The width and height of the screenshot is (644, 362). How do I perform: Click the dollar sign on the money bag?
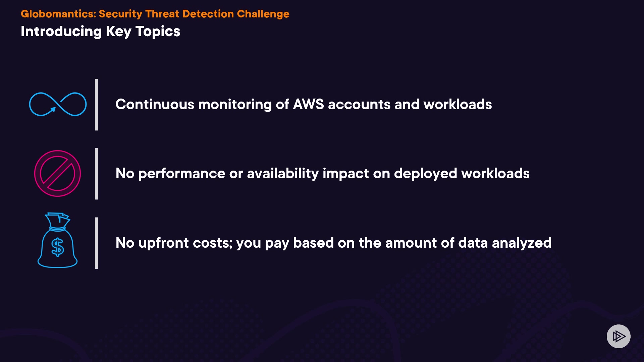(x=57, y=247)
